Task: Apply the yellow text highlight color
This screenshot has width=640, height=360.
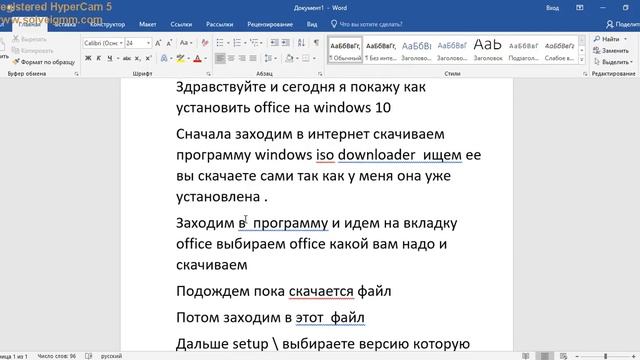Action: pos(180,58)
